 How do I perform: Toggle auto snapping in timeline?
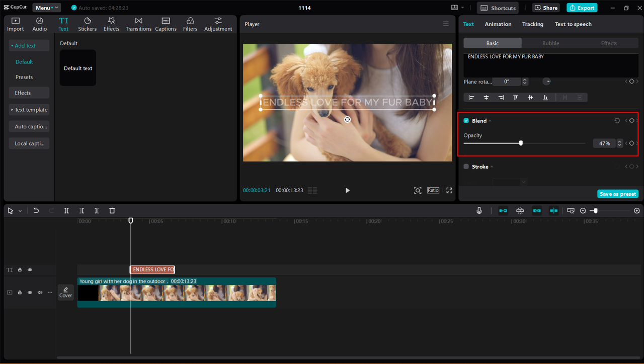point(520,211)
